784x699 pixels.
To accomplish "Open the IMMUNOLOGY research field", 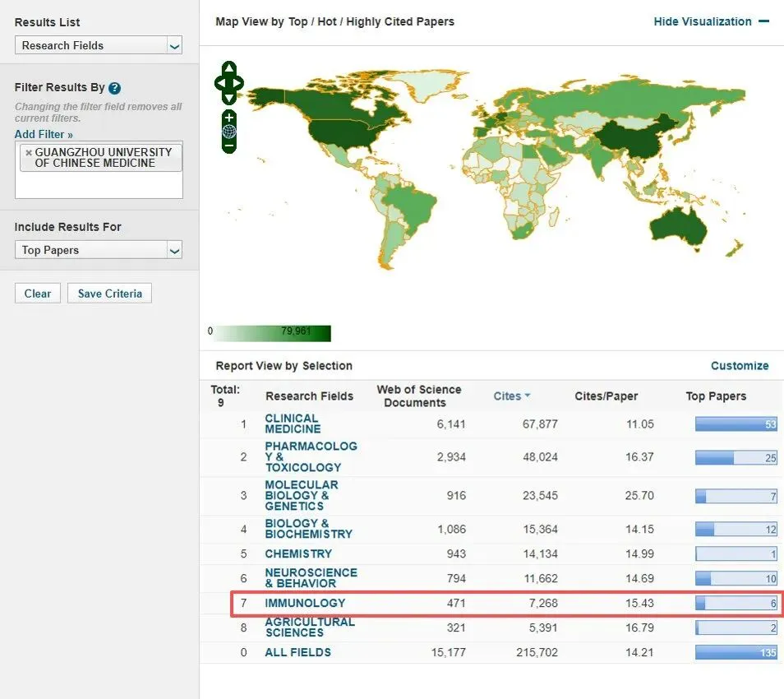I will tap(305, 603).
